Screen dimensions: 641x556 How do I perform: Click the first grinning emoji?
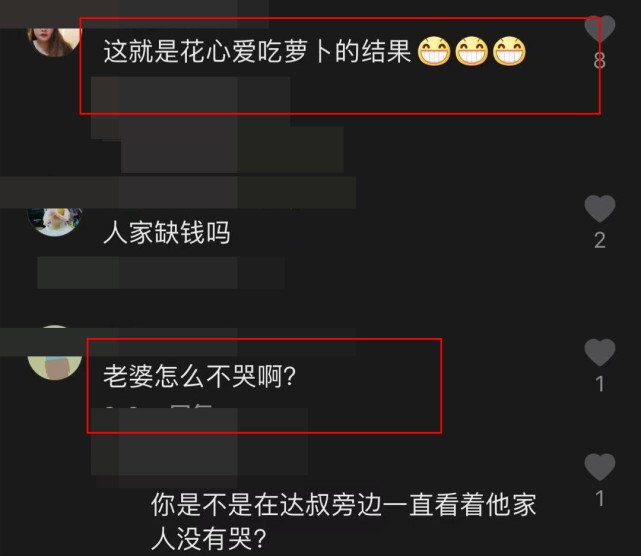pos(434,52)
